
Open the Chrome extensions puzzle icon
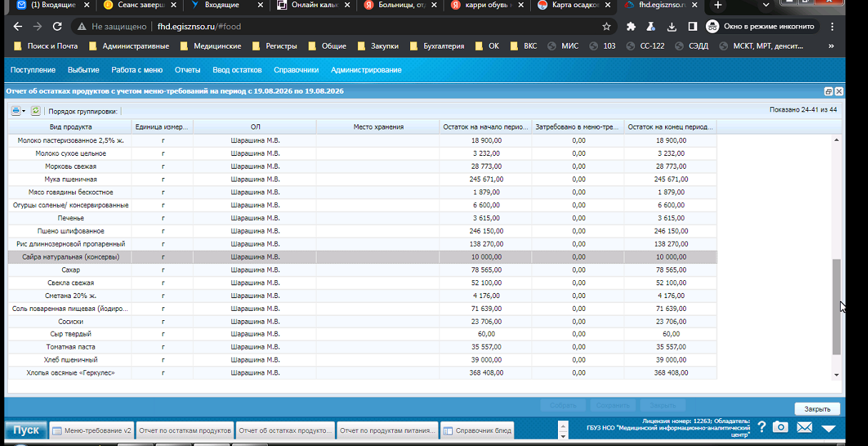click(x=631, y=26)
